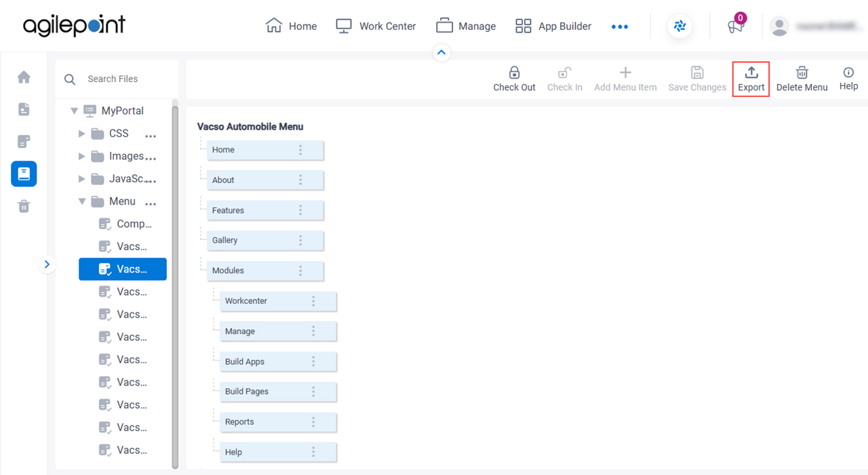Open options dots for Features menu item

pyautogui.click(x=300, y=210)
